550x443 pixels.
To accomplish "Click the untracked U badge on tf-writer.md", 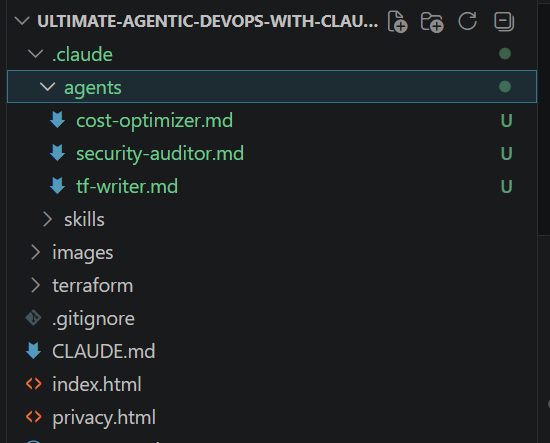I will coord(506,186).
